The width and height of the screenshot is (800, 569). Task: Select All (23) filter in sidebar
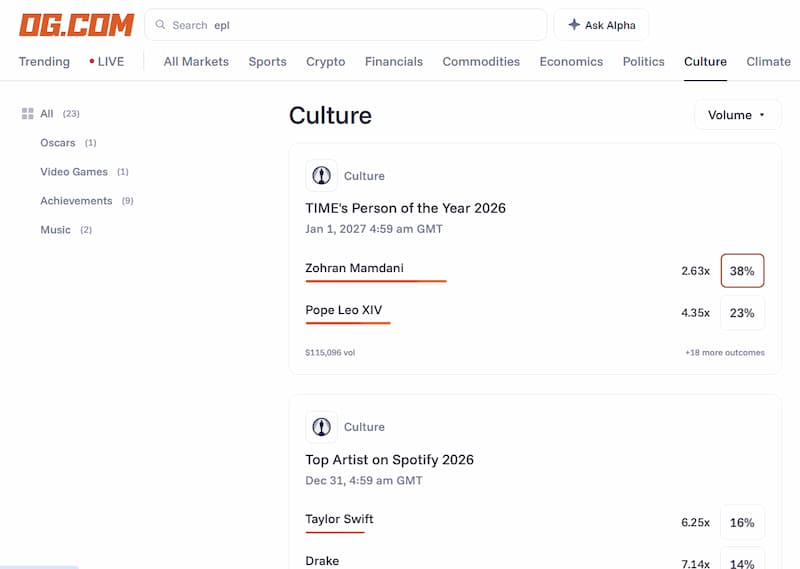click(x=51, y=113)
